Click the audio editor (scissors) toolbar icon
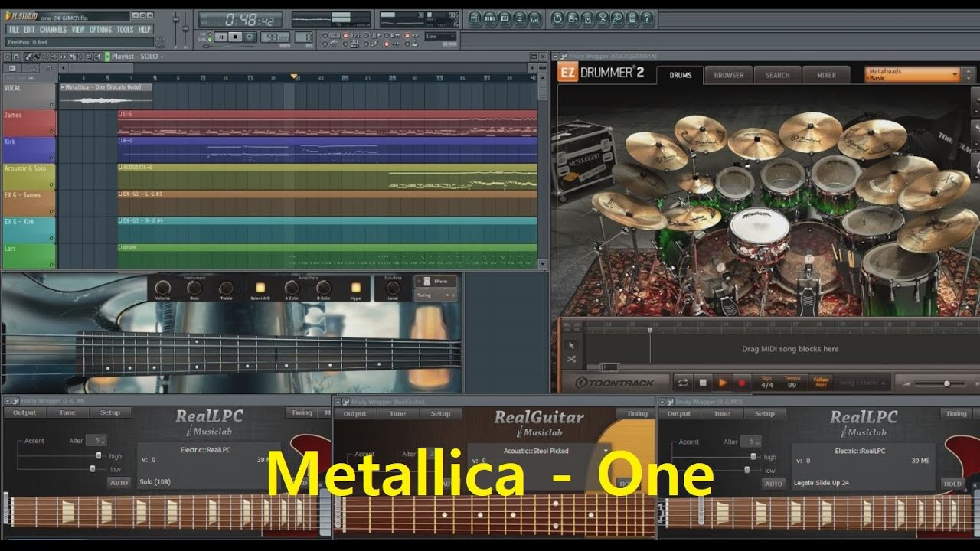The image size is (980, 551). pyautogui.click(x=603, y=18)
